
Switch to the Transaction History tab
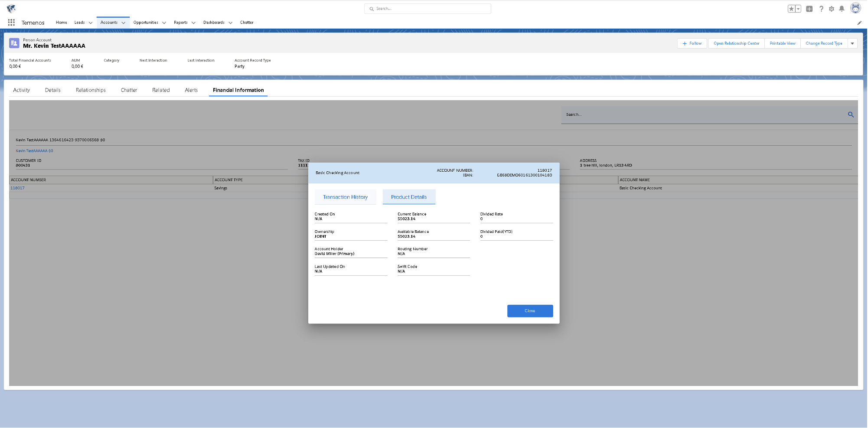[x=345, y=197]
